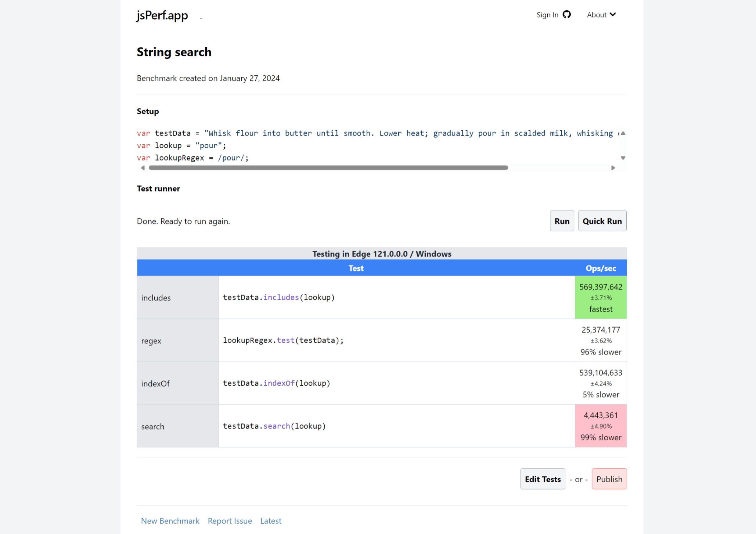Select the 'search' test name cell
Viewport: 756px width, 534px height.
point(178,426)
